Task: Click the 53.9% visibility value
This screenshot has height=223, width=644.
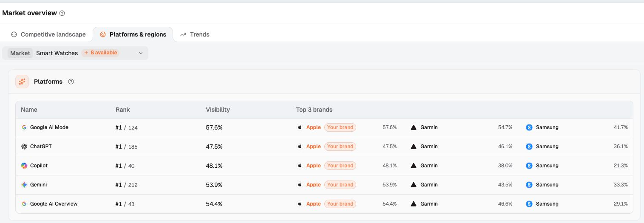Action: pos(214,185)
